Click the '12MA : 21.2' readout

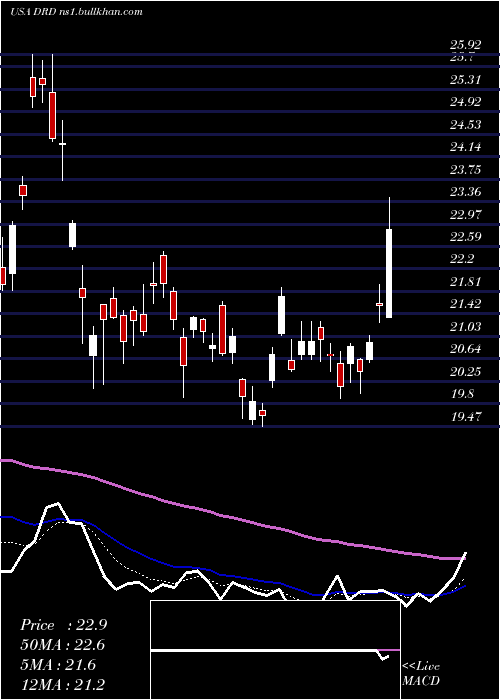(62, 685)
